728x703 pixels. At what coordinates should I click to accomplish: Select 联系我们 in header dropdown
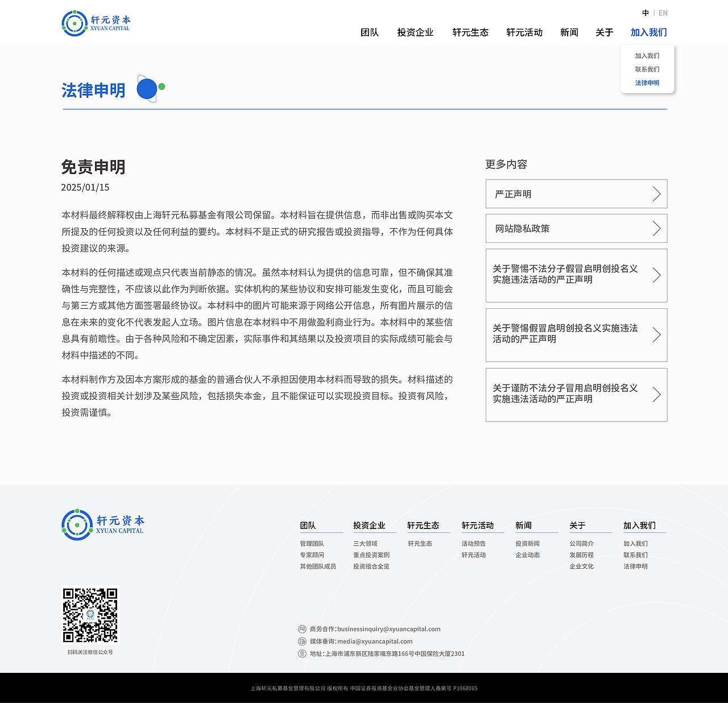tap(647, 69)
